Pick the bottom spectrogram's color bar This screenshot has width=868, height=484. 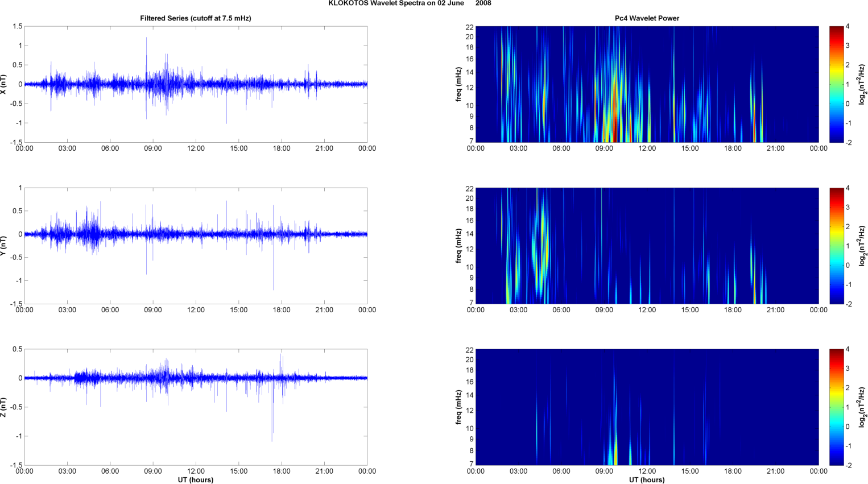tap(836, 407)
